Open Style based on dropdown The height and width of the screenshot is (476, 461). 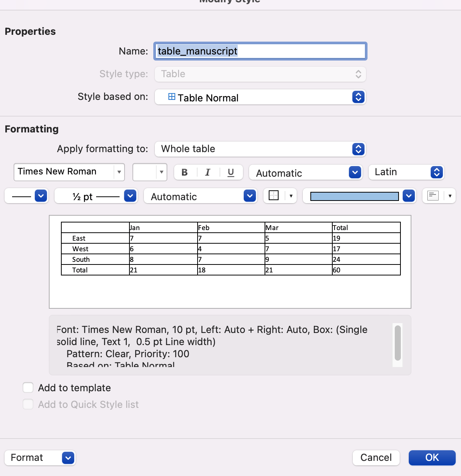click(x=260, y=97)
